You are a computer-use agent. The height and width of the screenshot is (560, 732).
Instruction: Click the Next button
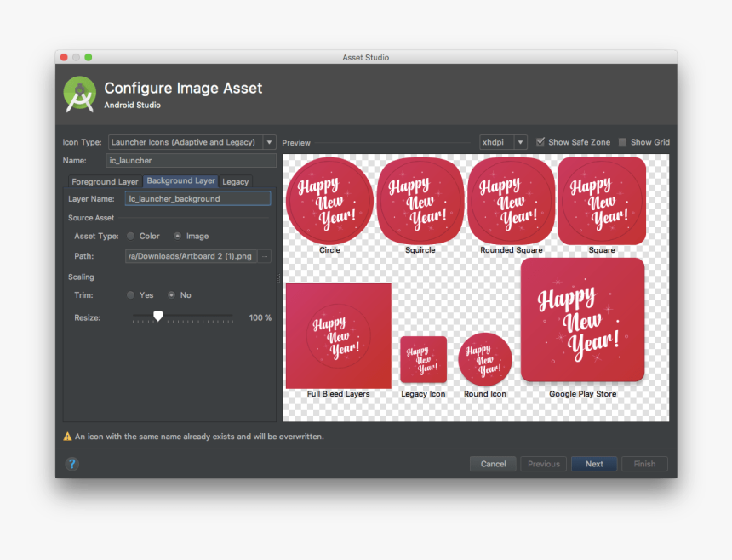(x=594, y=464)
